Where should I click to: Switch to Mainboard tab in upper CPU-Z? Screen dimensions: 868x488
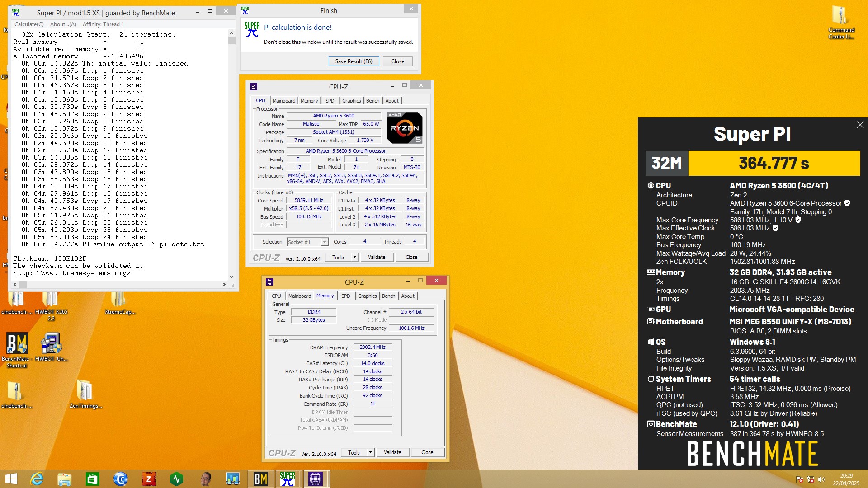[284, 101]
